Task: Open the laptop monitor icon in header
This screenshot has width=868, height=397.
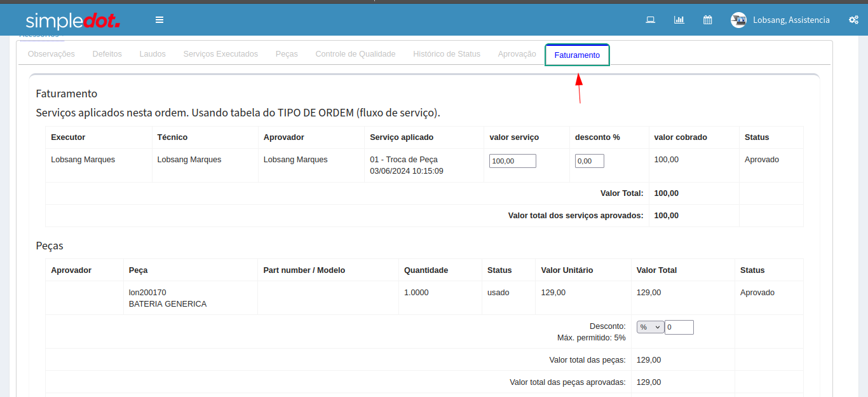Action: [650, 20]
